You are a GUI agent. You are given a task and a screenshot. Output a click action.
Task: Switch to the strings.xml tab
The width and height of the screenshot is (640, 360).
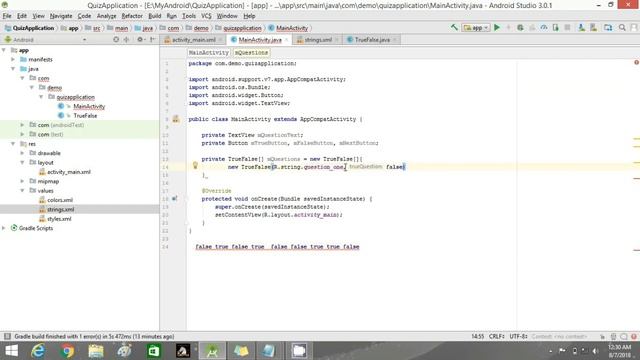318,40
